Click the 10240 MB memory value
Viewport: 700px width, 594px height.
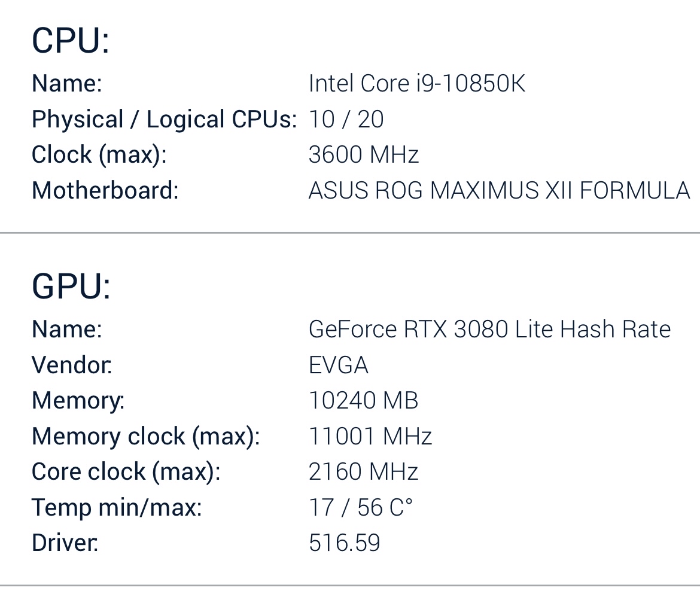[363, 400]
